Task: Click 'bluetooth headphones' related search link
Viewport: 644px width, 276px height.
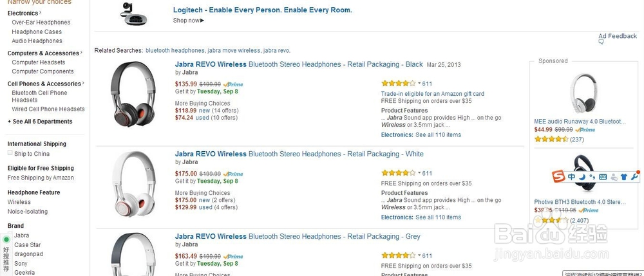Action: 175,50
